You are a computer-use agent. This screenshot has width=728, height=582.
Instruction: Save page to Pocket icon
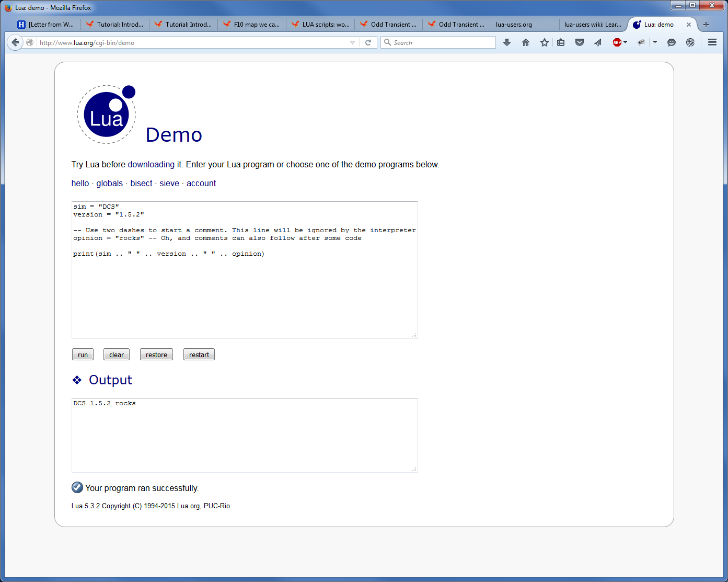(x=580, y=42)
